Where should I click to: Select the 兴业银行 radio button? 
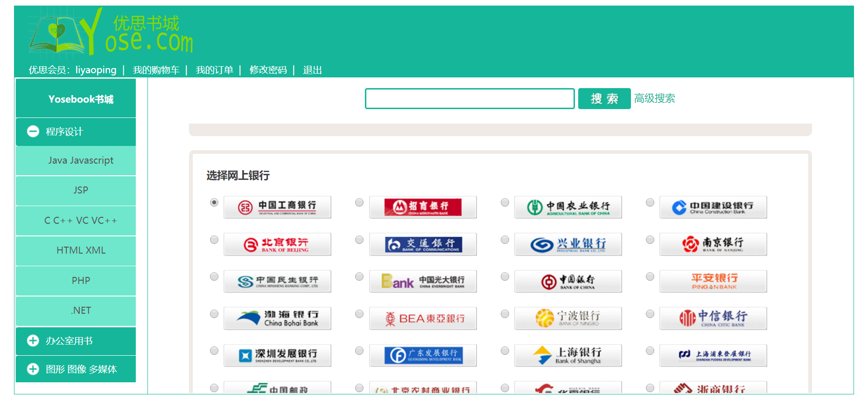[505, 240]
